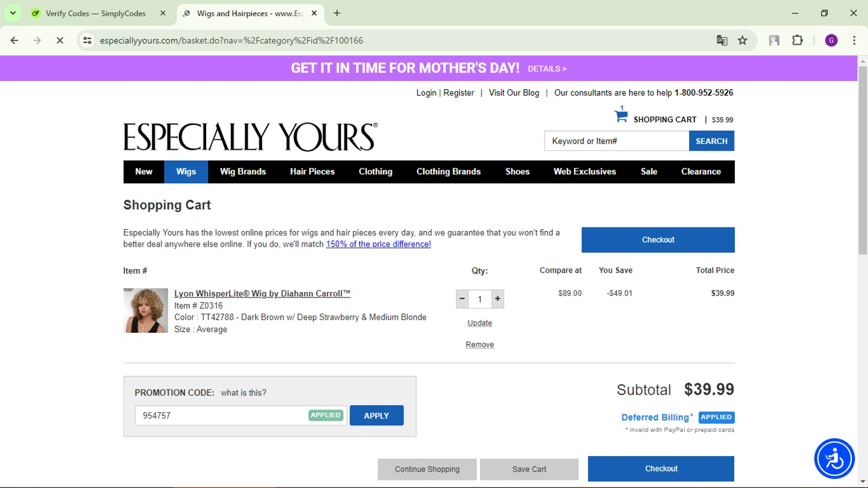The height and width of the screenshot is (488, 868).
Task: Stop loading the page
Action: click(60, 41)
